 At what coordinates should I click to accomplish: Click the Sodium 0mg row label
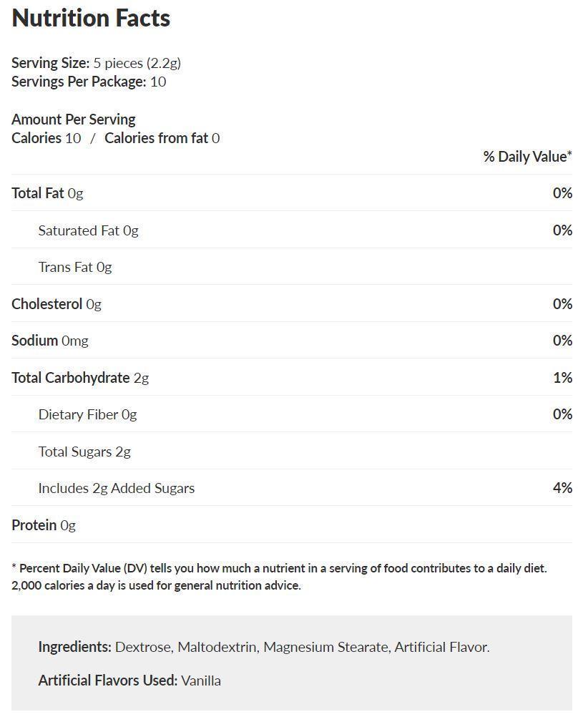(49, 341)
